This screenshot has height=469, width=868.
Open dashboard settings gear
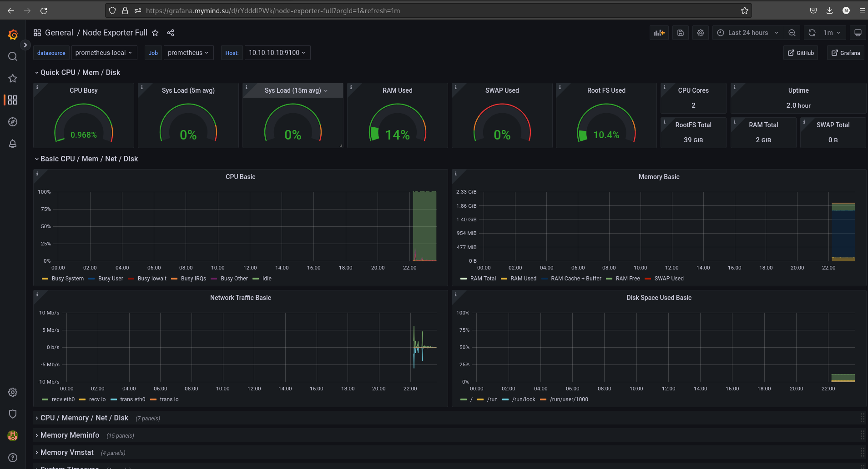pyautogui.click(x=701, y=33)
